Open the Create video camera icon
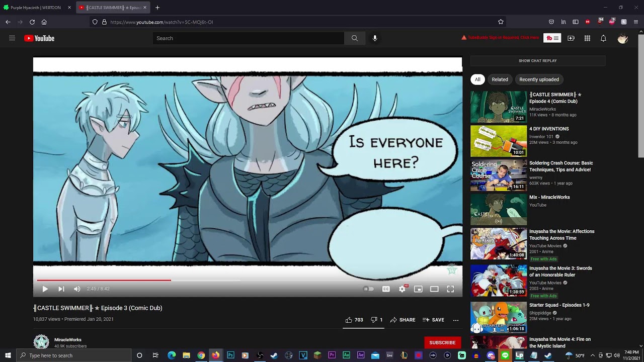The width and height of the screenshot is (644, 362). tap(571, 38)
